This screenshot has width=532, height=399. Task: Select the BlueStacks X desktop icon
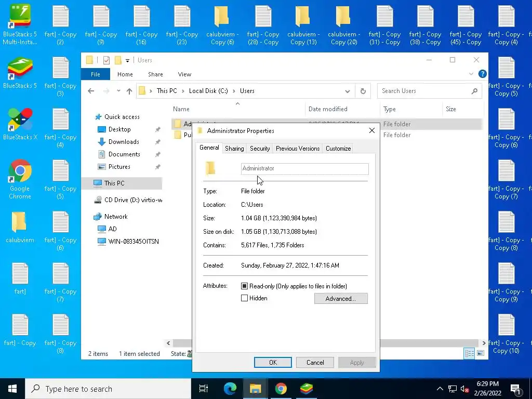pyautogui.click(x=20, y=124)
